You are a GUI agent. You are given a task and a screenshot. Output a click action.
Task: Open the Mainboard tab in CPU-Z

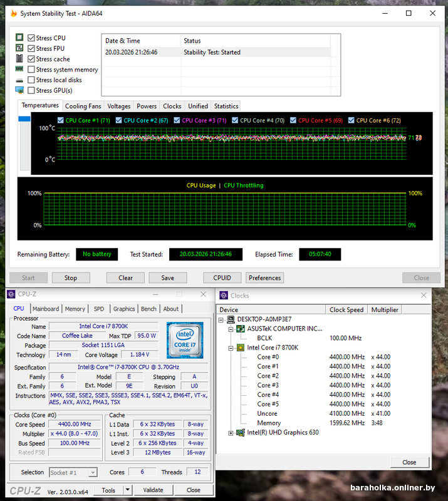click(46, 309)
